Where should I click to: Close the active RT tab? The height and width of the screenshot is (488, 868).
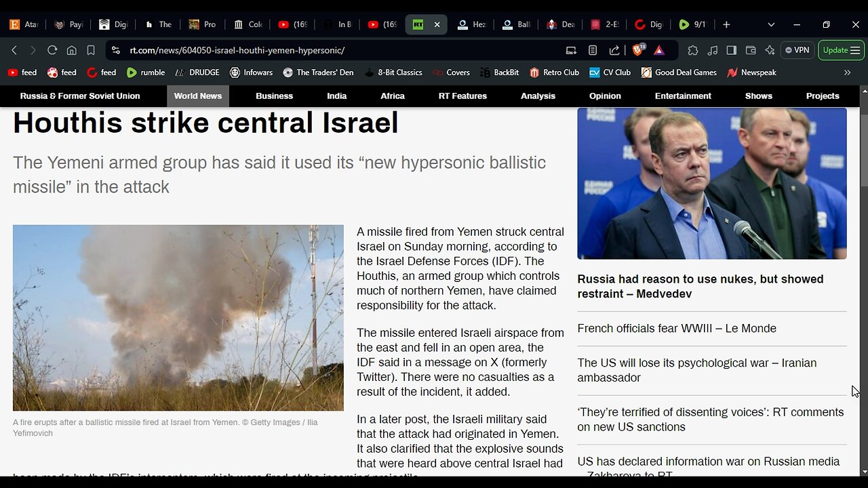point(437,24)
